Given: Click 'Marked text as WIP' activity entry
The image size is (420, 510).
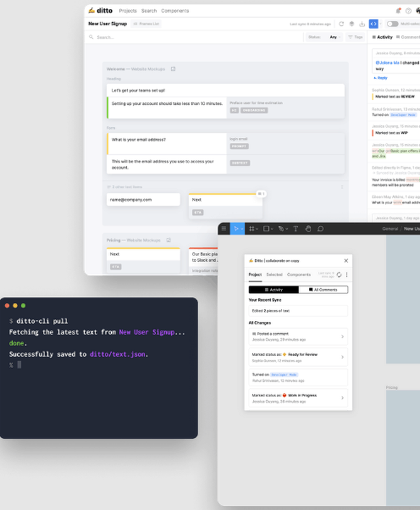Looking at the screenshot, I should [x=391, y=132].
